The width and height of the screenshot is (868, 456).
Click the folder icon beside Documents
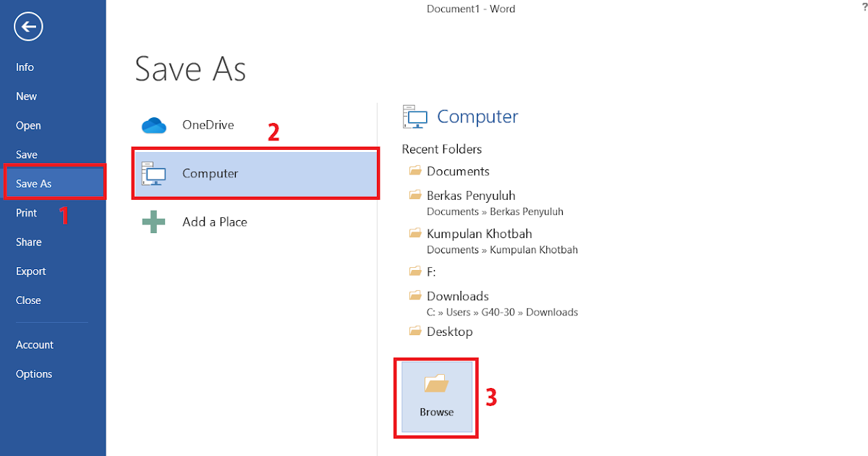(x=415, y=171)
